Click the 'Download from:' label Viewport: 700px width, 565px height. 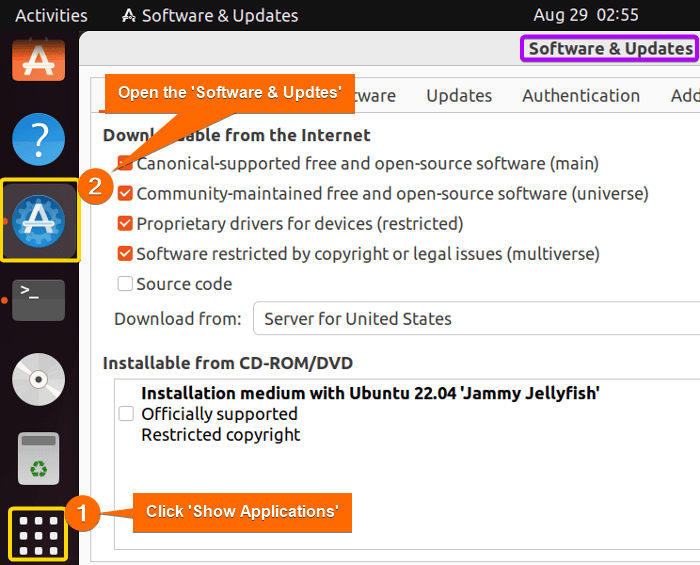pos(178,319)
